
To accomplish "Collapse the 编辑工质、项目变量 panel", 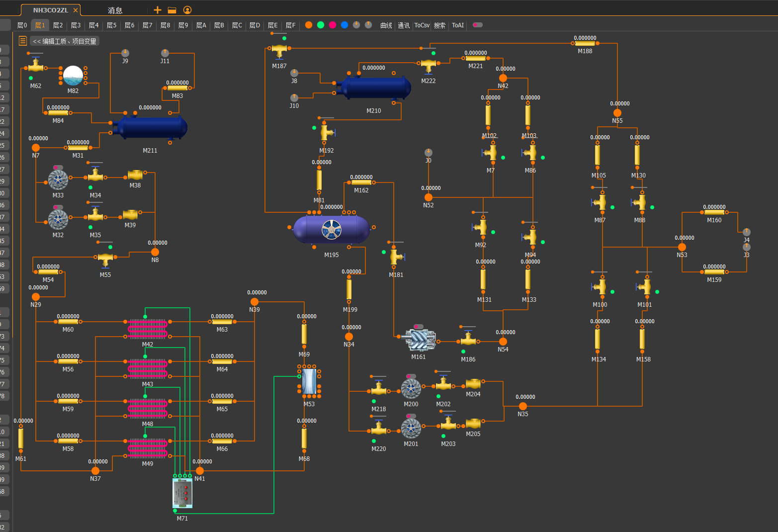I will tap(65, 41).
